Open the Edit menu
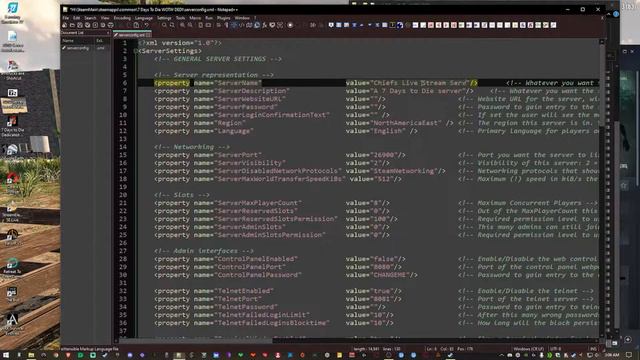Viewport: 640px width, 360px height. click(x=76, y=18)
